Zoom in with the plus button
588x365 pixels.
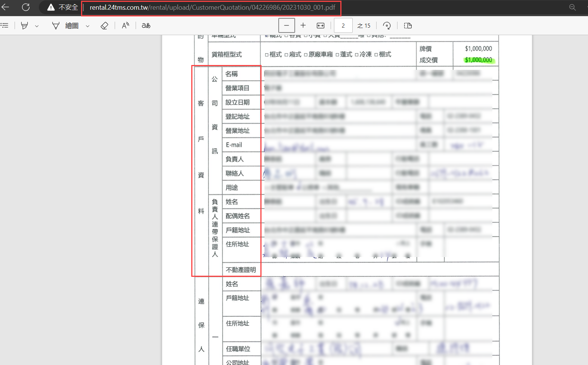pyautogui.click(x=303, y=25)
